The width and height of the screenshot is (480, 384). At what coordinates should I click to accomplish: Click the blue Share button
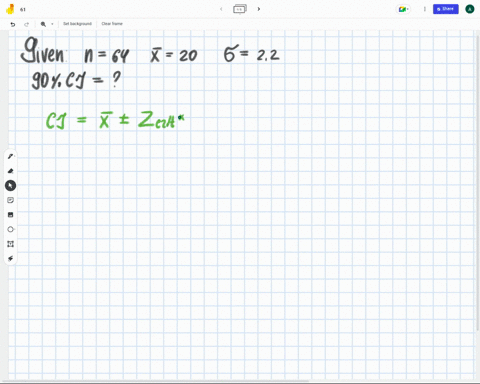[x=446, y=9]
